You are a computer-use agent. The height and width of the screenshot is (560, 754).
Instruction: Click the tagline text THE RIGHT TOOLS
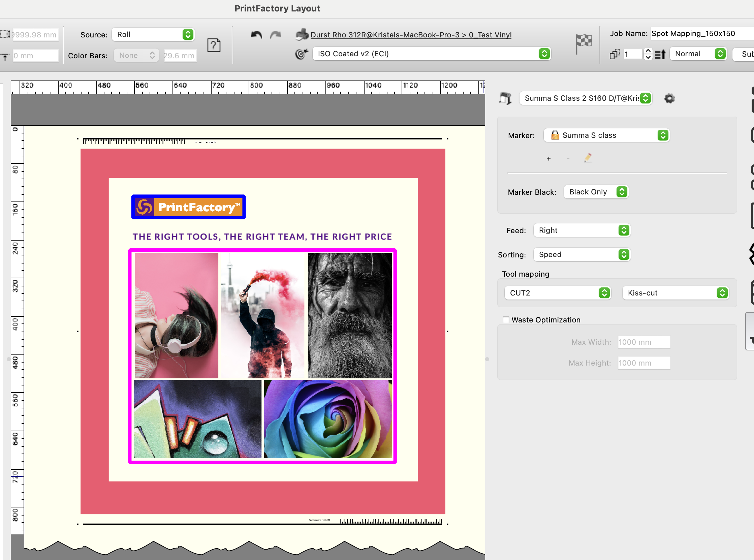262,237
